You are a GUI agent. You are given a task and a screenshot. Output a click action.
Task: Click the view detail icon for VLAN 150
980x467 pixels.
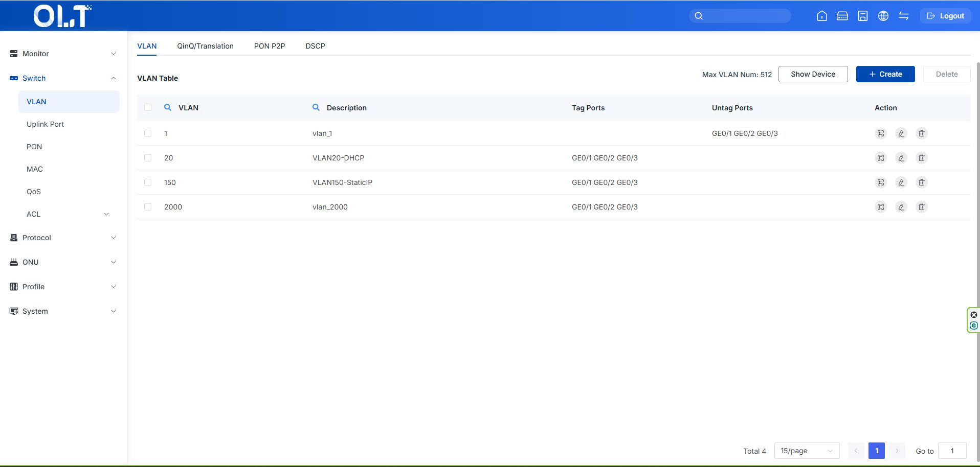pos(881,182)
